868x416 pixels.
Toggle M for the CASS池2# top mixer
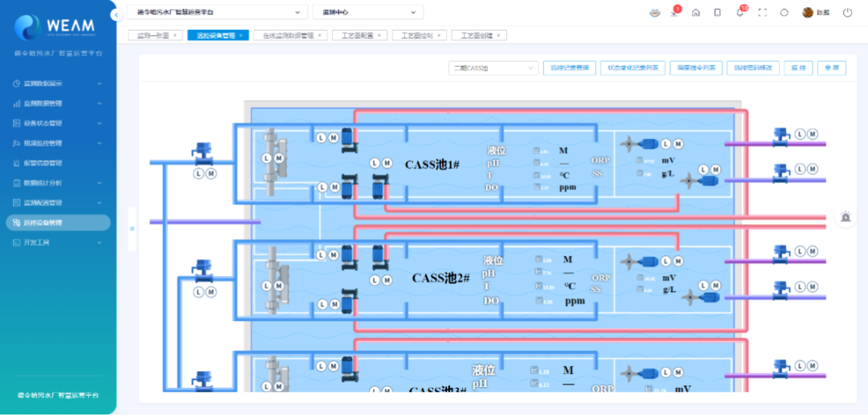click(x=678, y=261)
